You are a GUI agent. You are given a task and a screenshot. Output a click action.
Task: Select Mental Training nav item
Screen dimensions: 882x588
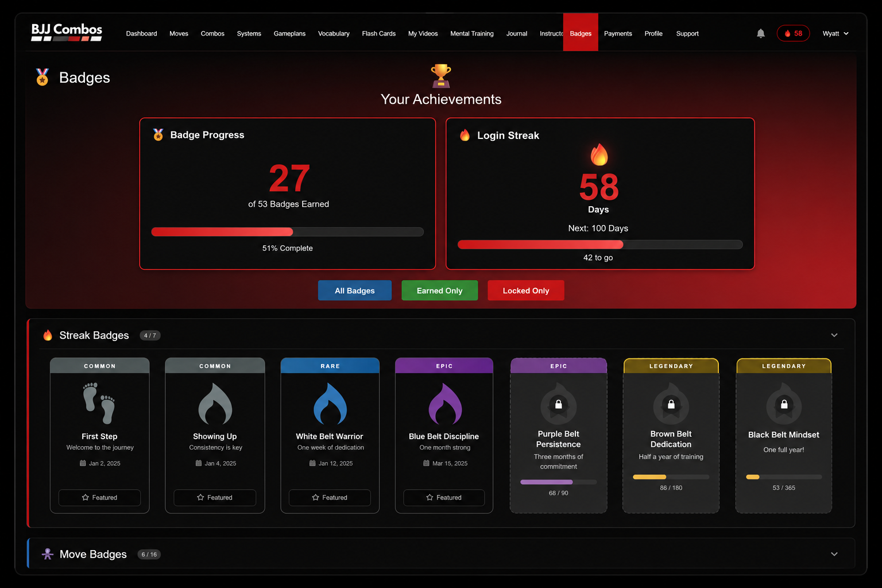coord(471,33)
